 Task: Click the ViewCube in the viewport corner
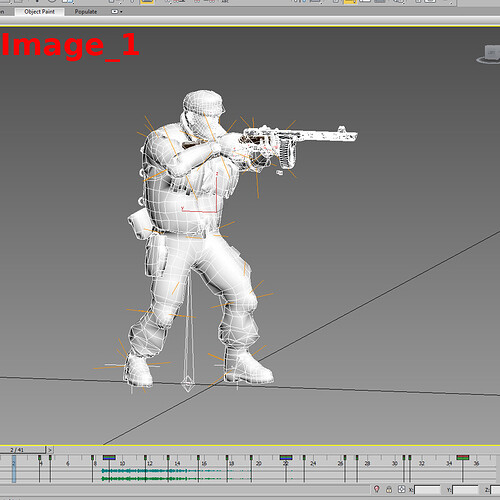coord(489,54)
